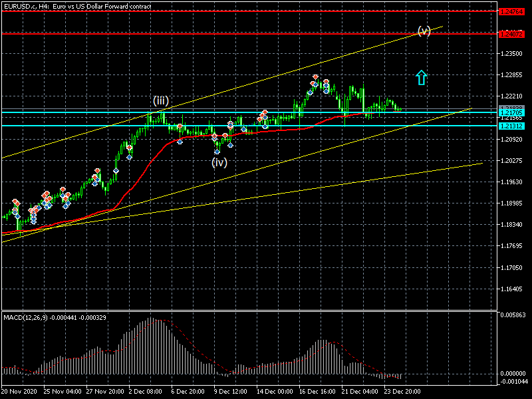Click the 1.17050 price scale value
Image resolution: width=532 pixels, height=399 pixels.
(x=511, y=268)
